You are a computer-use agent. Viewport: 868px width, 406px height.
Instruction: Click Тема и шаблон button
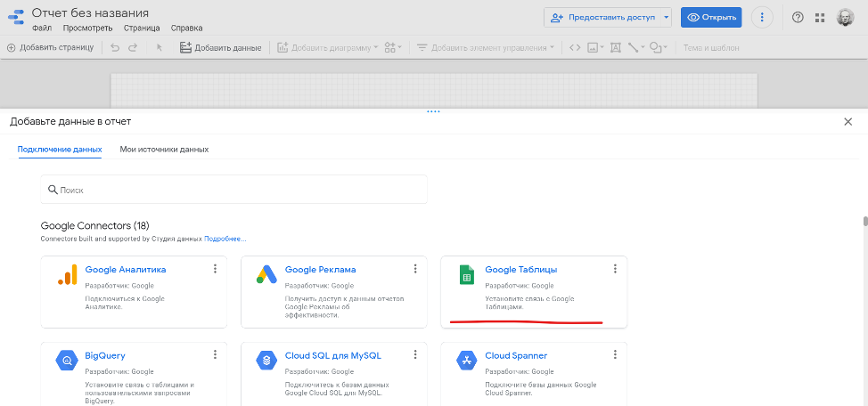711,48
